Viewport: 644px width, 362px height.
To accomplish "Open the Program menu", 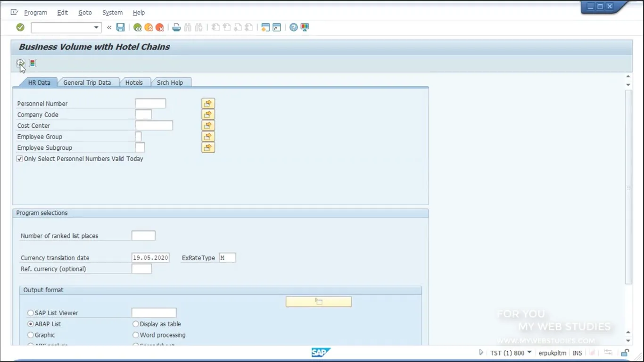I will click(35, 13).
